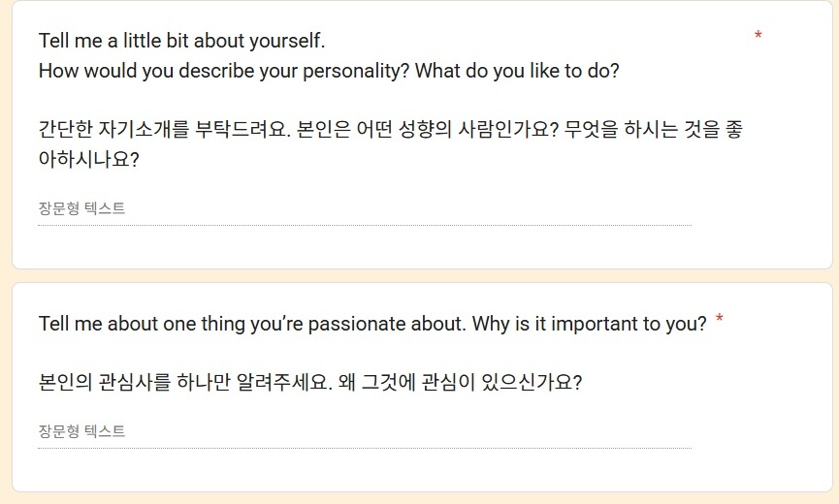Click the "Why is it important to you?" sentence
Screen dimensions: 839x504
coord(590,324)
